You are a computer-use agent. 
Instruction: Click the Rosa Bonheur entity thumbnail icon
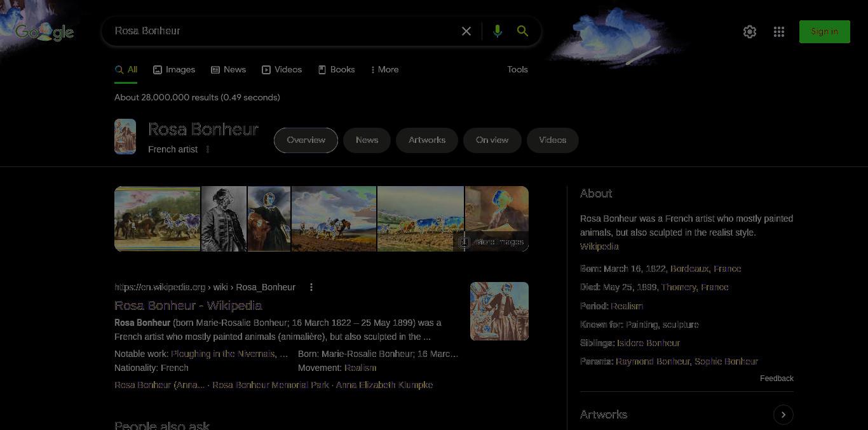pyautogui.click(x=125, y=137)
